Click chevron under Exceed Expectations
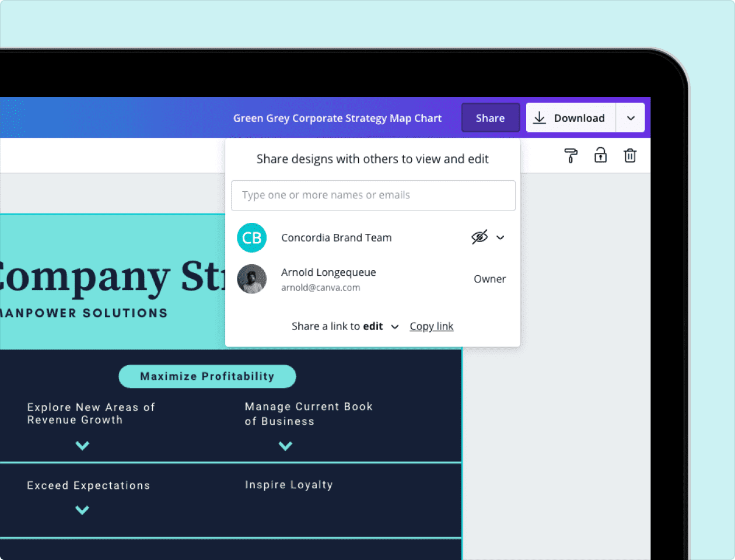 point(82,510)
